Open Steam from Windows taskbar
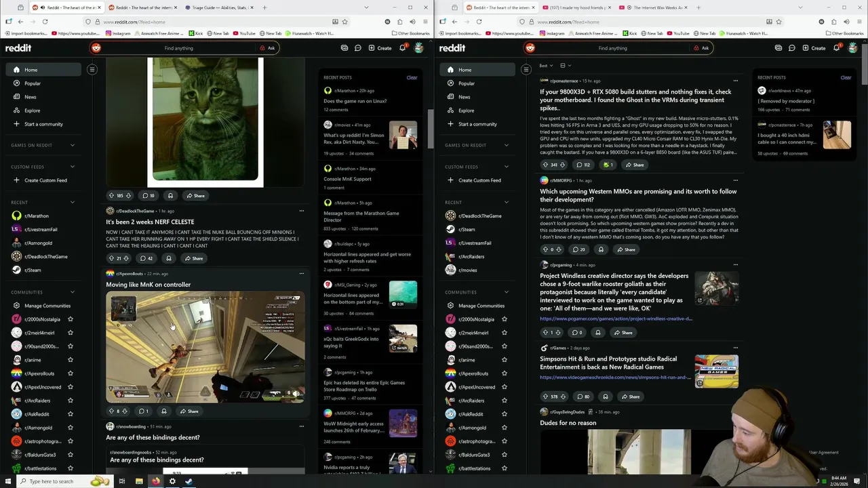 click(x=189, y=481)
